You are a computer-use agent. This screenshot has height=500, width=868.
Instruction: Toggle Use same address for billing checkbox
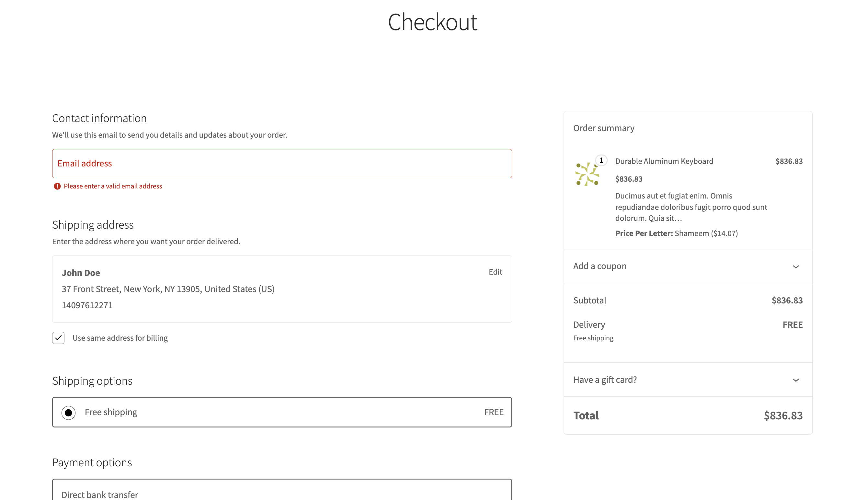(58, 338)
